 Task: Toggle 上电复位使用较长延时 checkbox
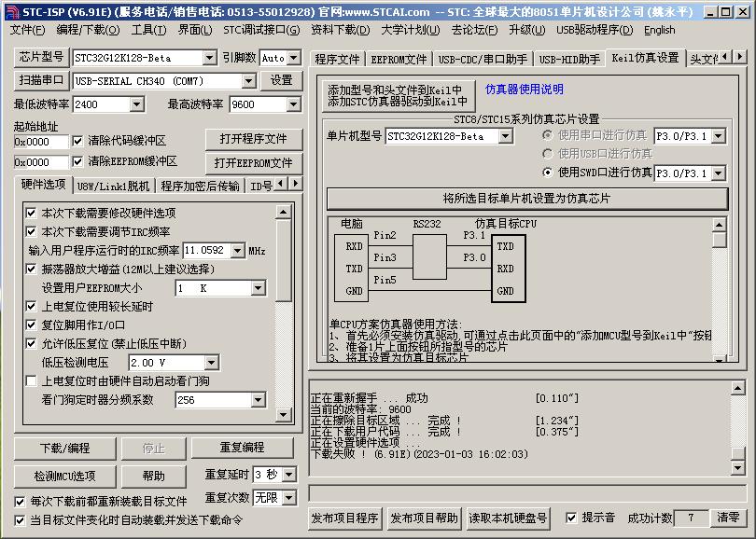click(31, 307)
